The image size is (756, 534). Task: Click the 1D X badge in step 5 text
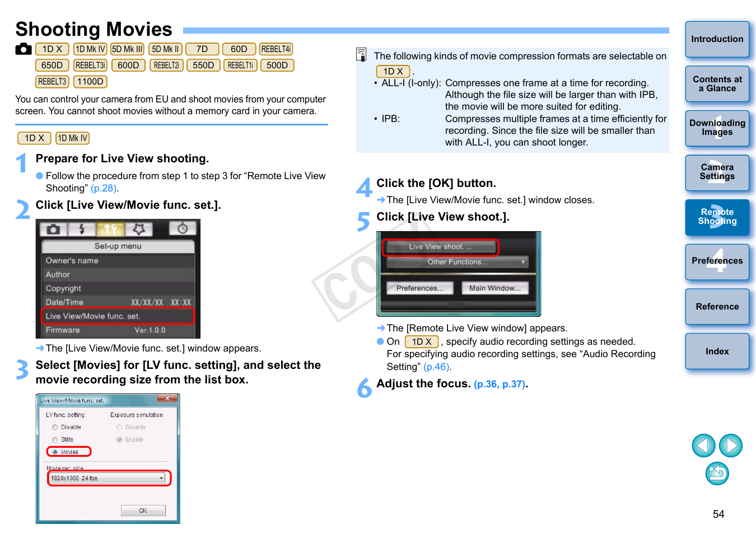[x=422, y=341]
